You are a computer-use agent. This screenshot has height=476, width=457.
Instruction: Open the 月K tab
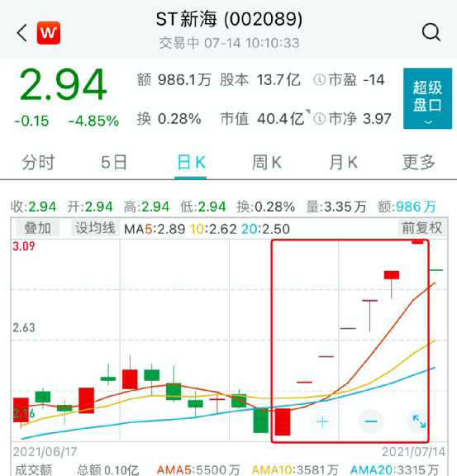[x=344, y=163]
